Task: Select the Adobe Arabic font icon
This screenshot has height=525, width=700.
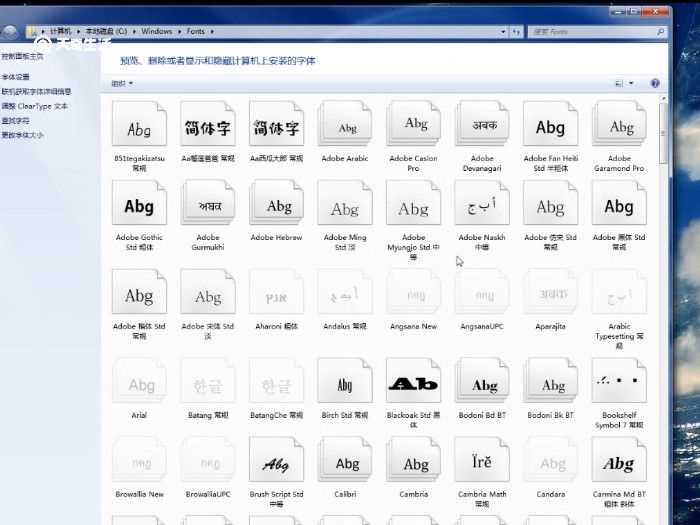Action: (x=345, y=124)
